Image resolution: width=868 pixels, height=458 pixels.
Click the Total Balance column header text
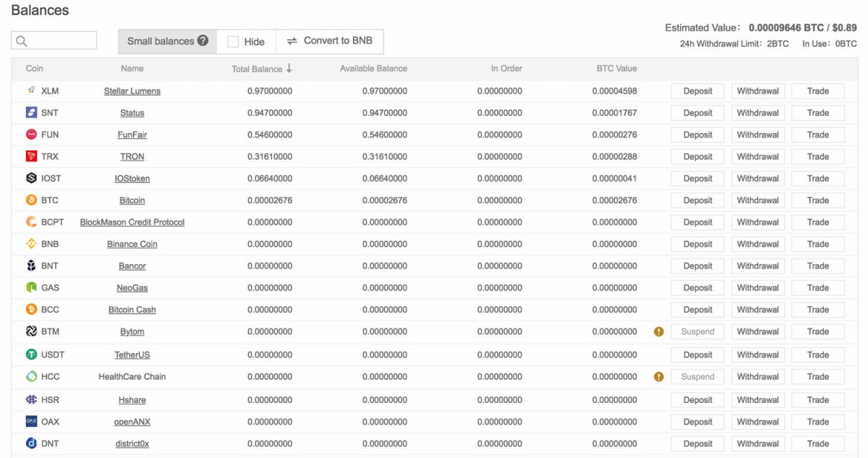(257, 69)
